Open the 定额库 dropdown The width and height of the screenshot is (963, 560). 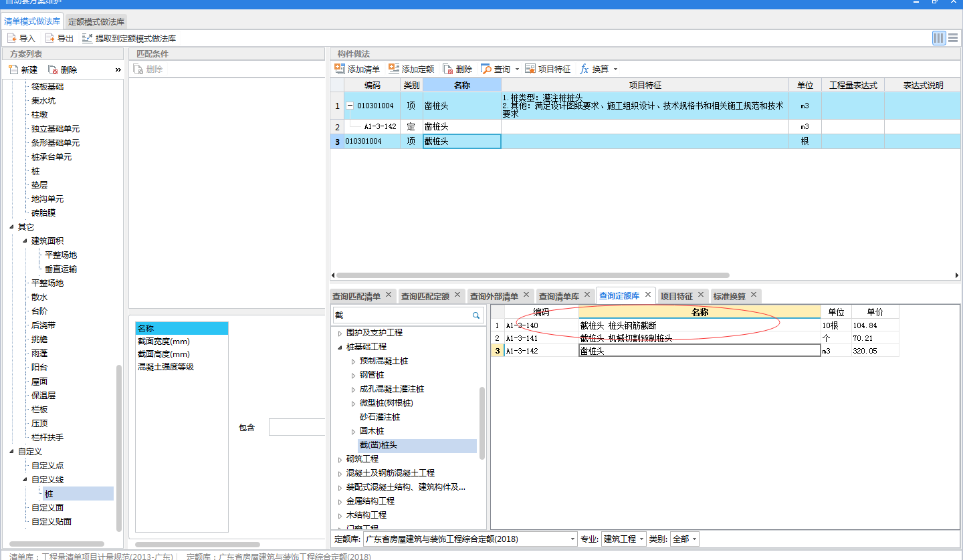click(x=573, y=539)
